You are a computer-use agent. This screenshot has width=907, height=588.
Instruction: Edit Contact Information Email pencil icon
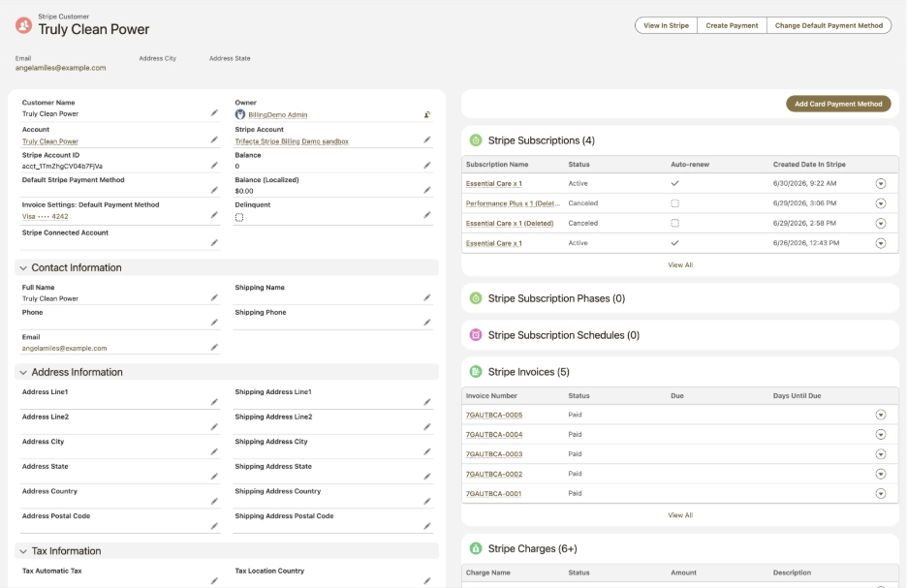coord(214,348)
